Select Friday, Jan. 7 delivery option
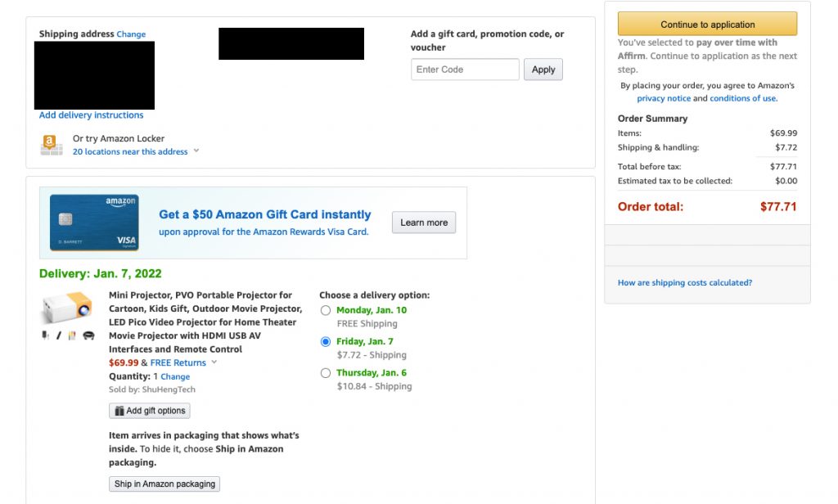The image size is (838, 504). 326,342
